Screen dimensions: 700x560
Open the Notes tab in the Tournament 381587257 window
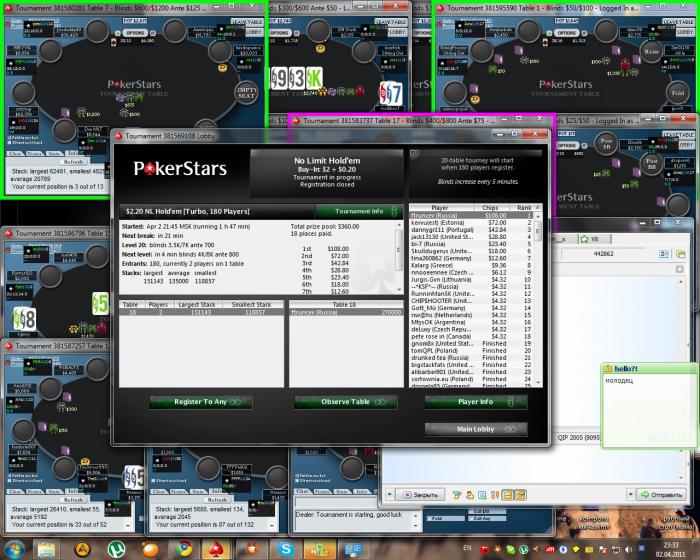[x=34, y=491]
